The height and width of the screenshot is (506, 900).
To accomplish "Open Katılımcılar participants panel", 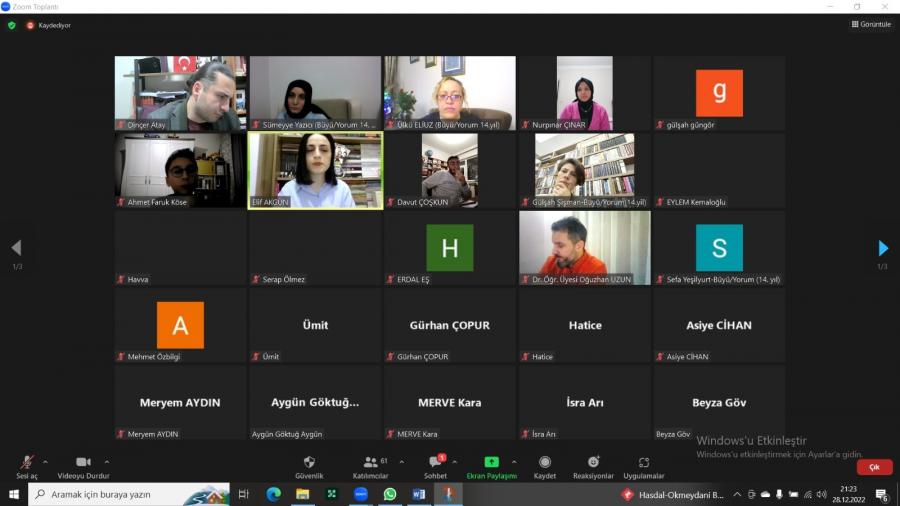I will (x=371, y=467).
